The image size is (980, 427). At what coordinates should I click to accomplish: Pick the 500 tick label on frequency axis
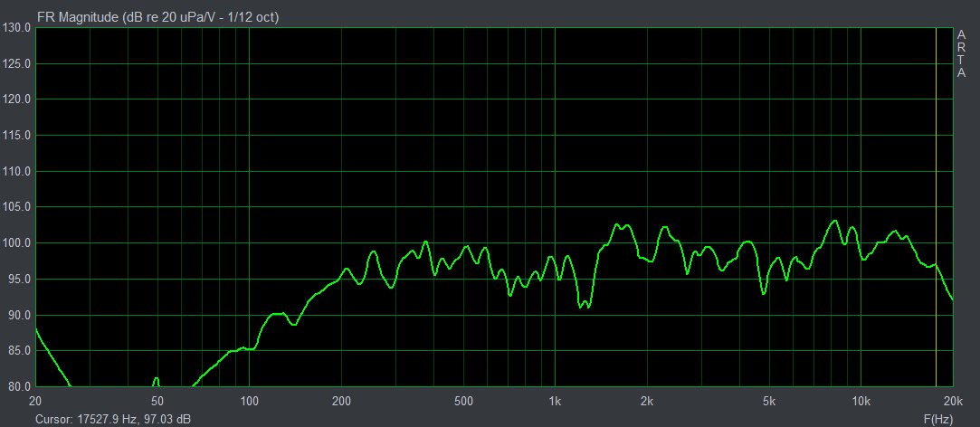tap(462, 401)
